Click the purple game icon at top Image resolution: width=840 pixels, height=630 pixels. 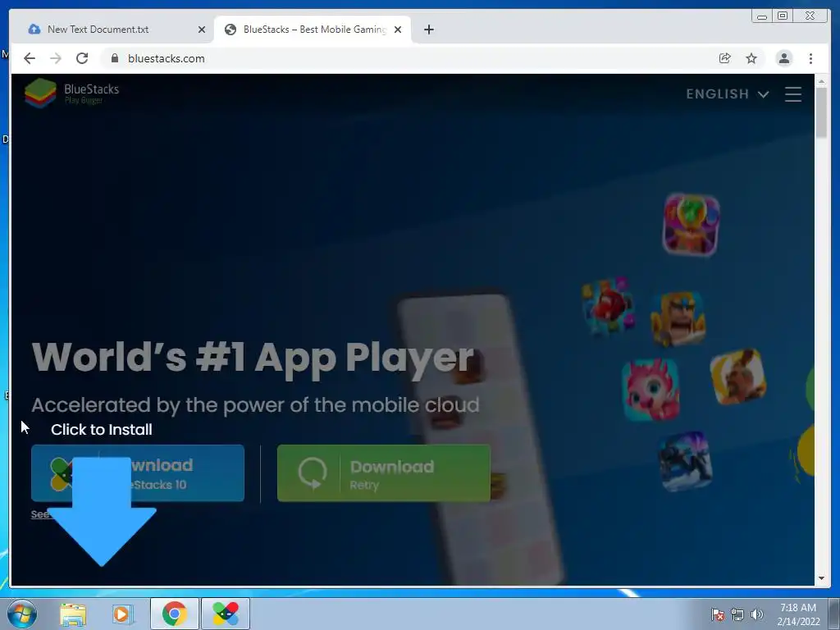tap(691, 225)
